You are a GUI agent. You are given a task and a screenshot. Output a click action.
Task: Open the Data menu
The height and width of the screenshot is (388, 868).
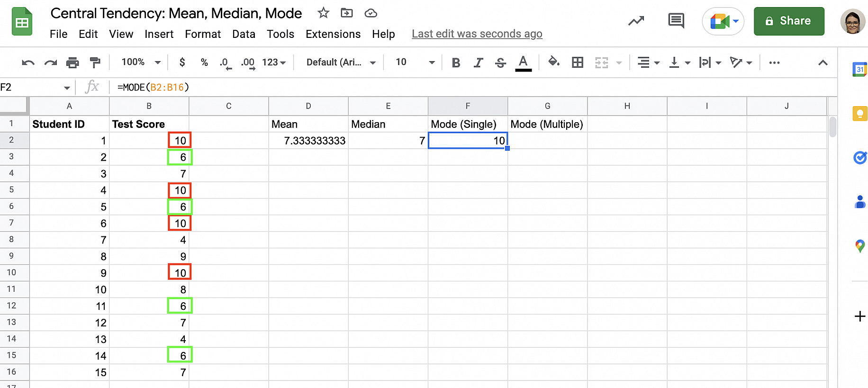click(244, 34)
